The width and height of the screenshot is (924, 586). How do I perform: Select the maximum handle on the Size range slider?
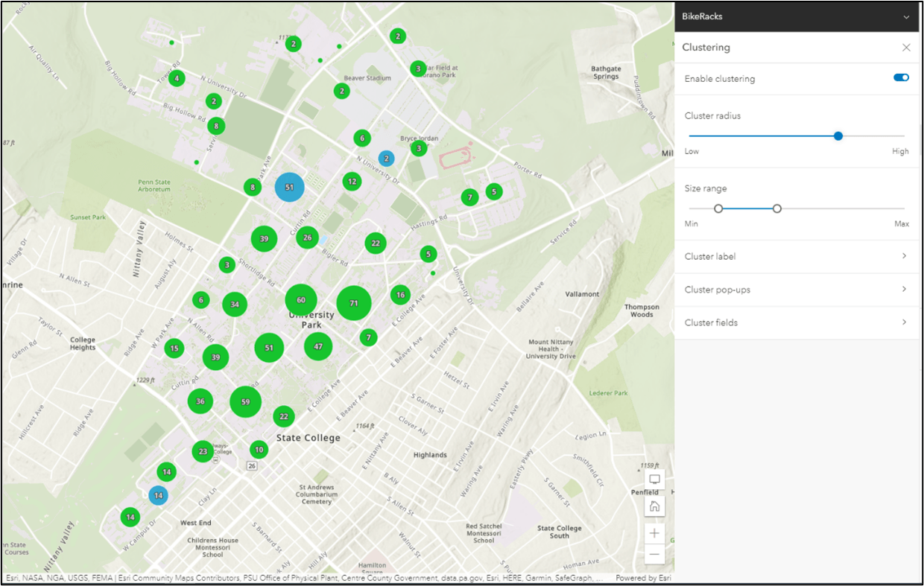click(777, 208)
